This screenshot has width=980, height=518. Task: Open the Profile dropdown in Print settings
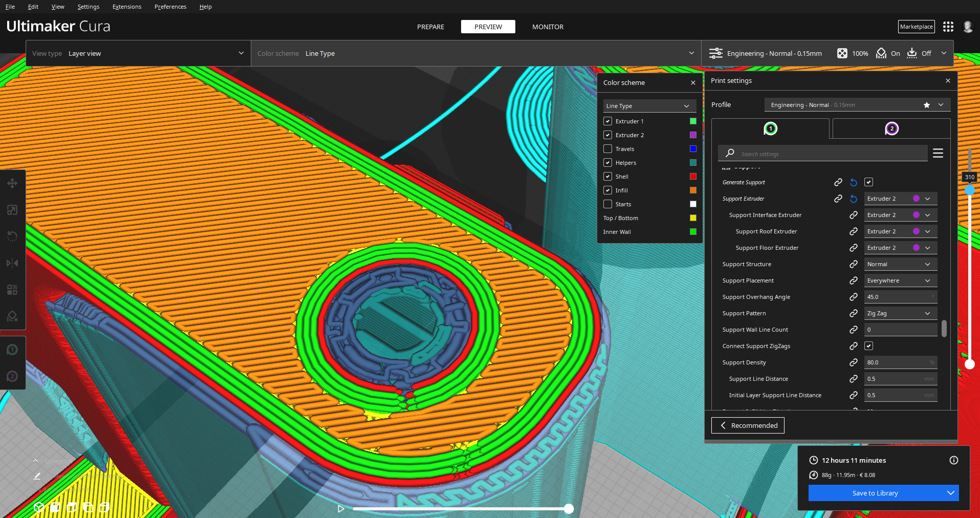pyautogui.click(x=857, y=105)
